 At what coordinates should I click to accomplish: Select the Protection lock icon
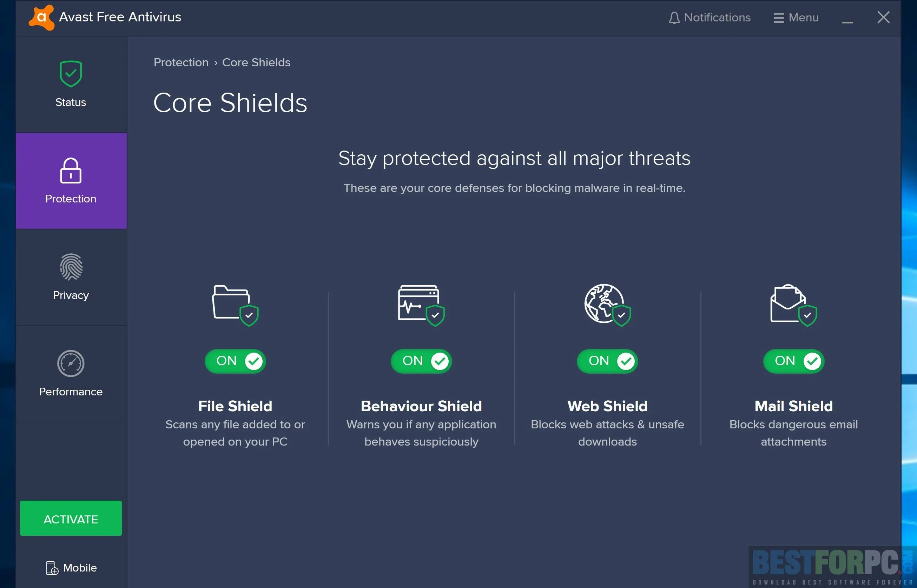(71, 171)
